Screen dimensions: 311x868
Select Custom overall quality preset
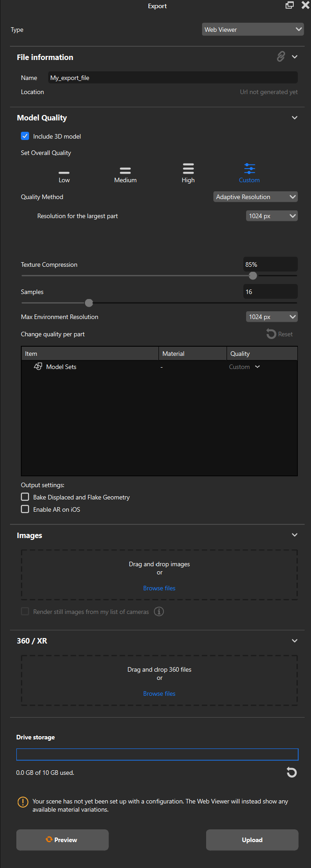pos(249,173)
